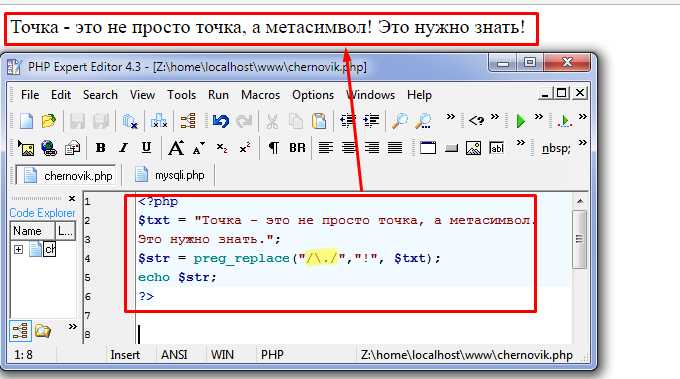This screenshot has height=379, width=680.
Task: Click the Name column header
Action: (x=32, y=231)
